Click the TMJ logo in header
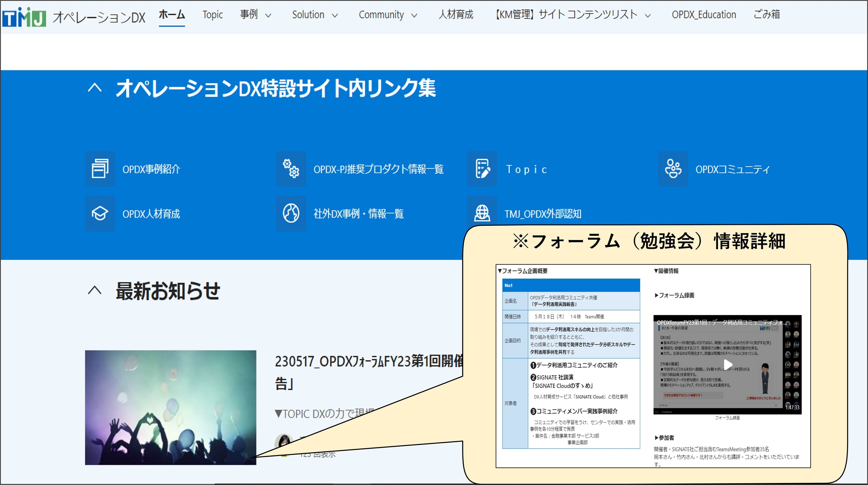This screenshot has width=868, height=485. 24,17
